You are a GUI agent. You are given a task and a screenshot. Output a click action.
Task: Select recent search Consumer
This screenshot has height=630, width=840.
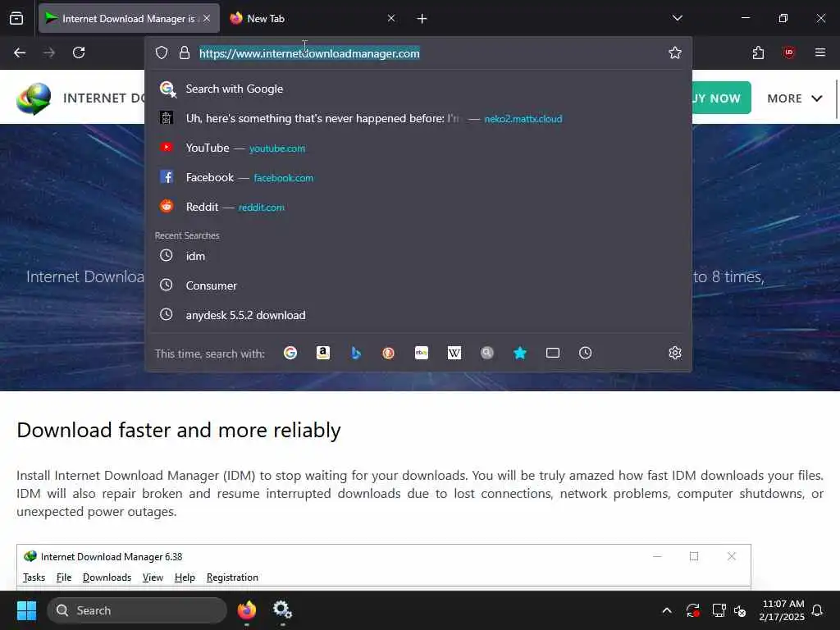pos(418,285)
